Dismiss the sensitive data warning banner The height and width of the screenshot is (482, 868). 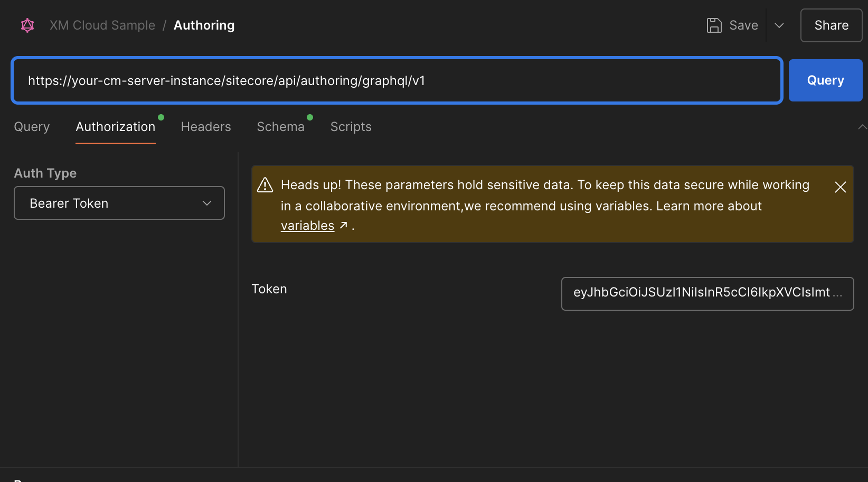[841, 187]
